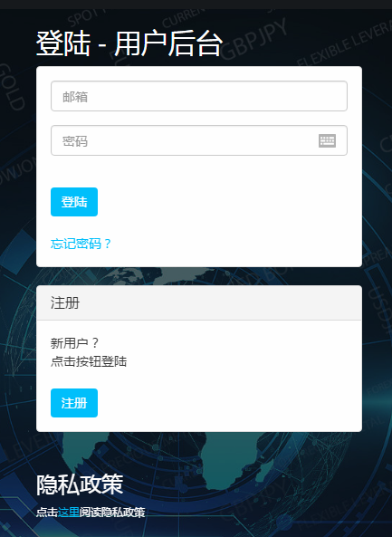Viewport: 392px width, 537px height.
Task: Click the 隐私政策 heading
Action: pyautogui.click(x=80, y=484)
